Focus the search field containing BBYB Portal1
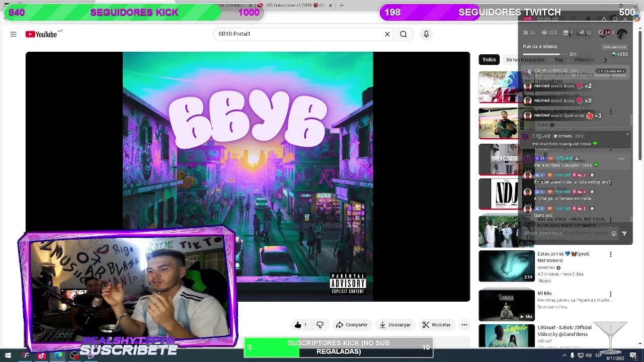This screenshot has width=644, height=362. tap(299, 34)
